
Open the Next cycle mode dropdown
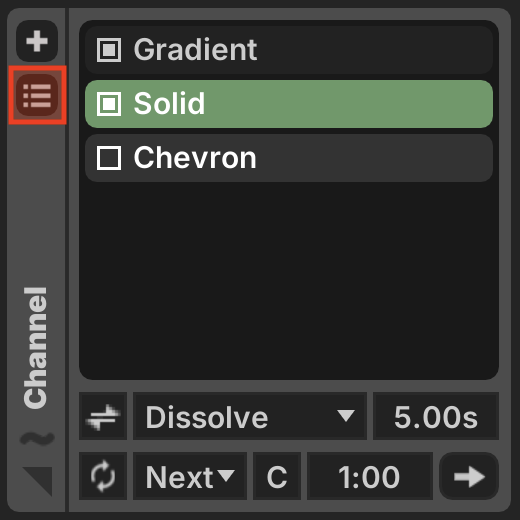pos(190,476)
